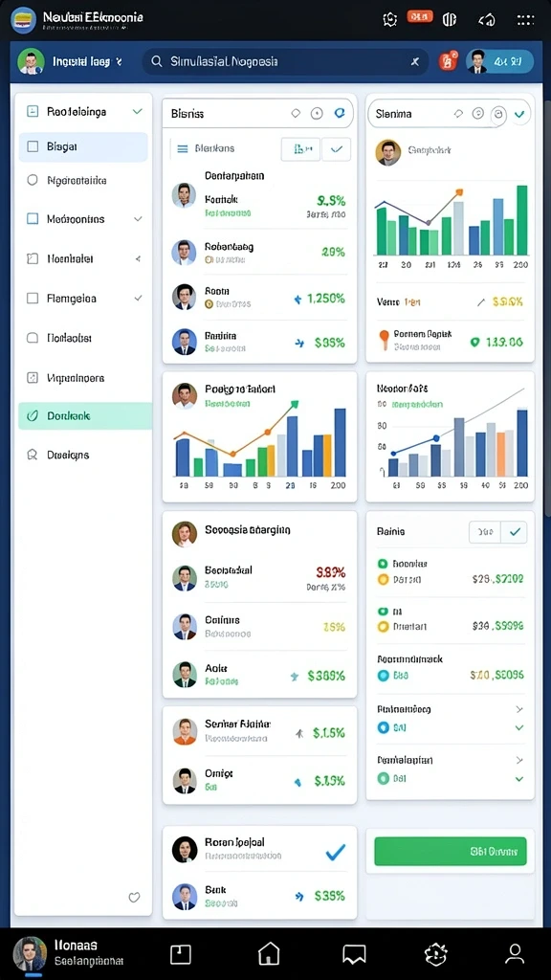551x980 pixels.
Task: Open the apps grid icon in top bar
Action: [525, 20]
